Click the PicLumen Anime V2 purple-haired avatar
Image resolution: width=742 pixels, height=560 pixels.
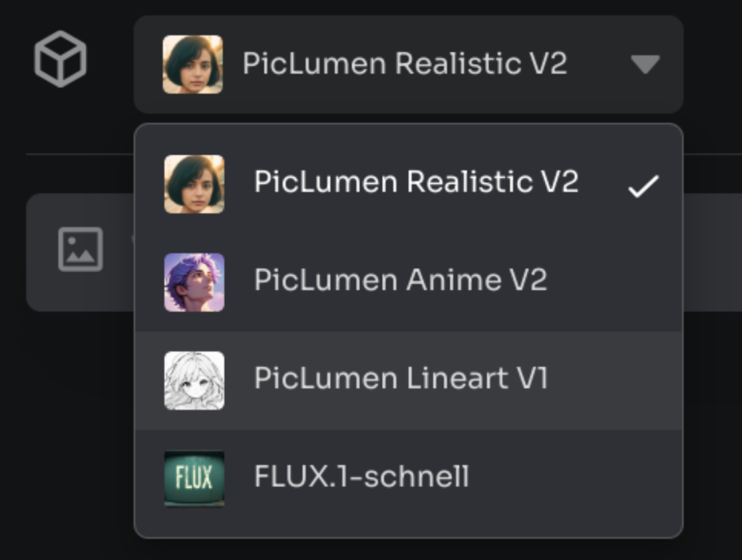pyautogui.click(x=193, y=281)
